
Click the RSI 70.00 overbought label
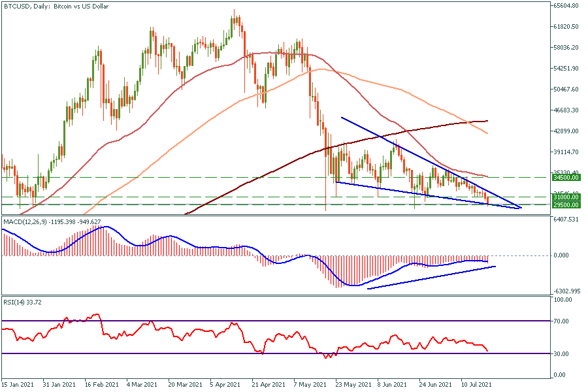click(x=561, y=321)
